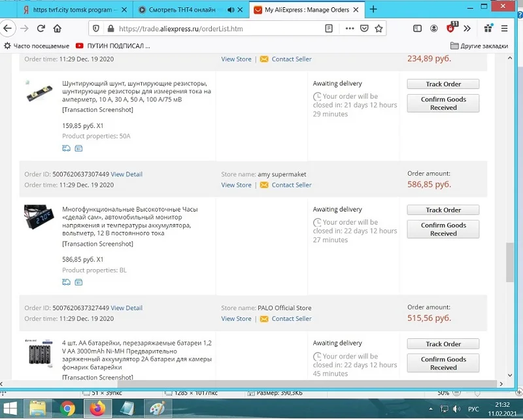
Task: Open the gift What's New icon
Action: tap(488, 28)
